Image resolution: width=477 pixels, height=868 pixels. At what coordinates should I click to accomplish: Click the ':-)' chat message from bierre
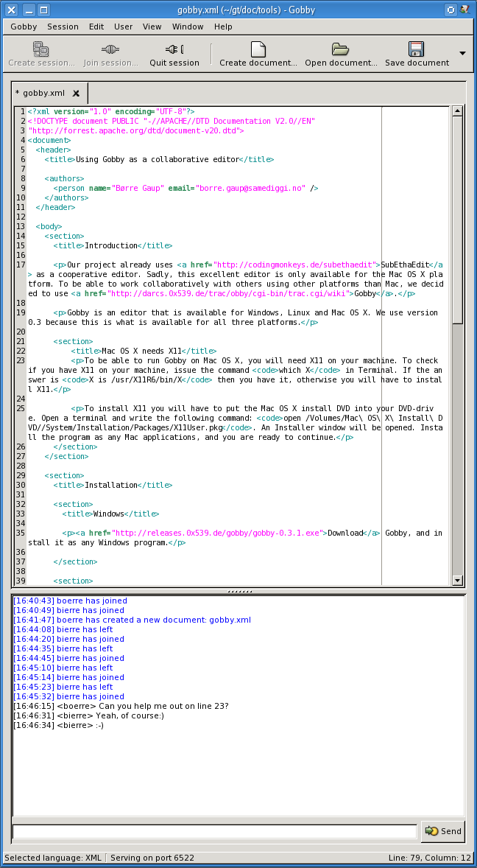click(x=99, y=724)
